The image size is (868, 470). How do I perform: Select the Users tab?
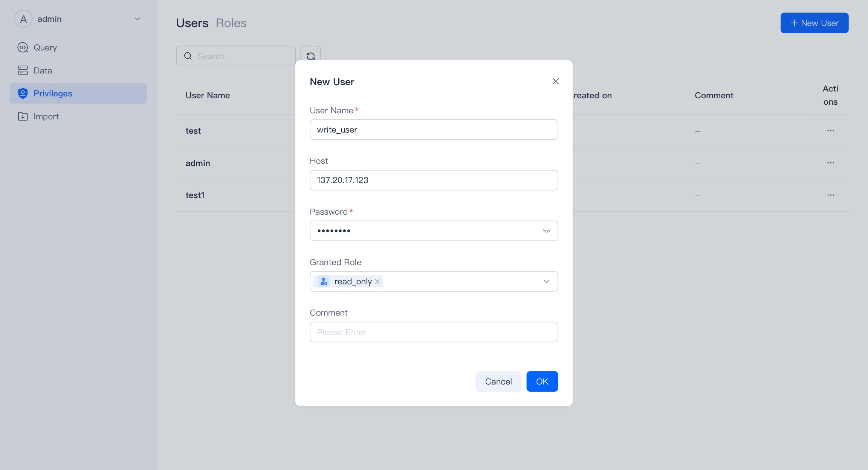192,23
